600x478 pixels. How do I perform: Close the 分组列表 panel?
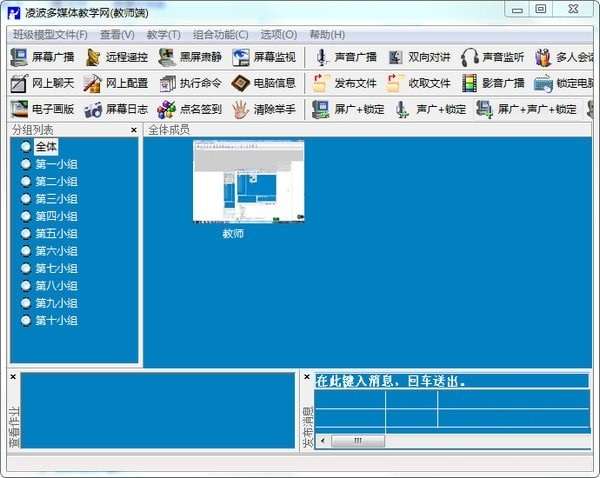[134, 130]
